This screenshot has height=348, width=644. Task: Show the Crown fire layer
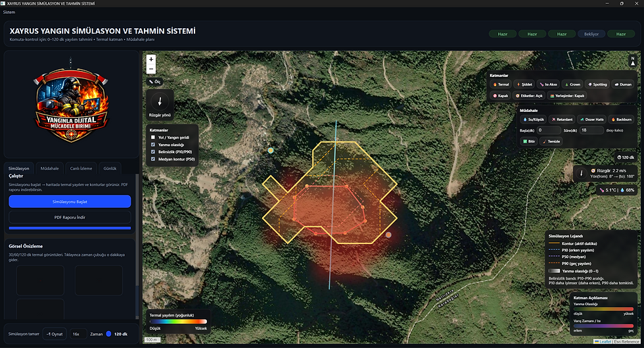point(572,84)
